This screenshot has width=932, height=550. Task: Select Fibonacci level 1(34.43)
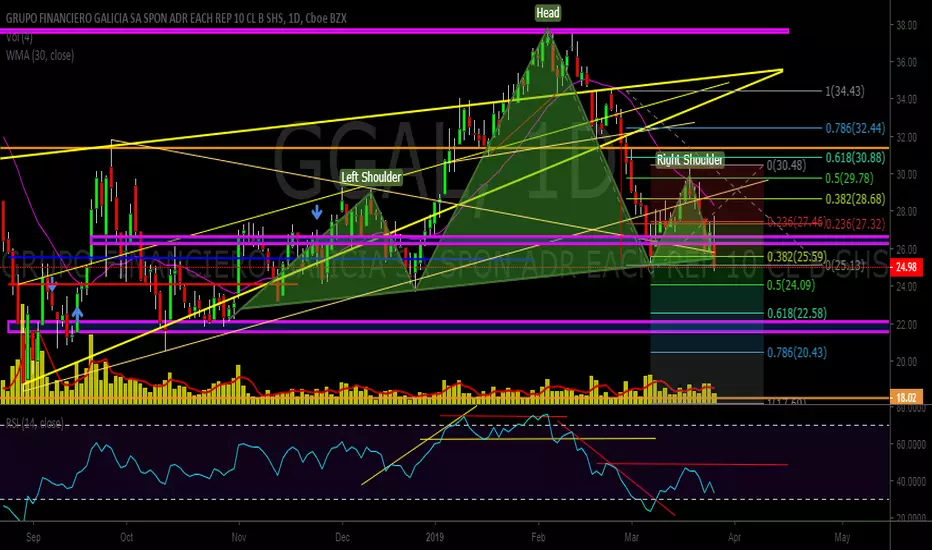click(845, 91)
